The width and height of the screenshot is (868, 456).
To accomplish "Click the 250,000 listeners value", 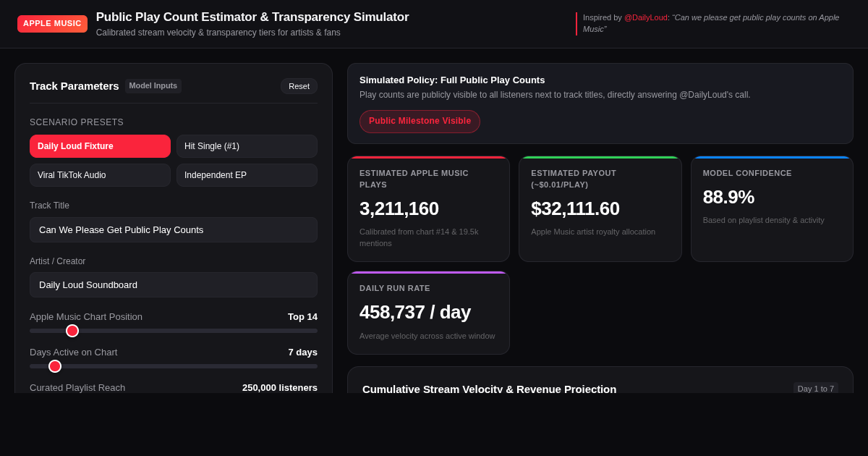I will (x=280, y=388).
